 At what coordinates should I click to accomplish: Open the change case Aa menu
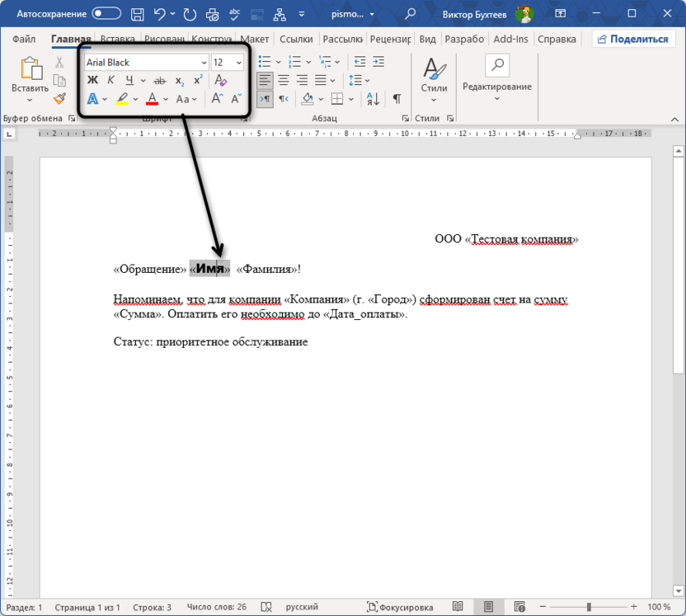[x=186, y=99]
